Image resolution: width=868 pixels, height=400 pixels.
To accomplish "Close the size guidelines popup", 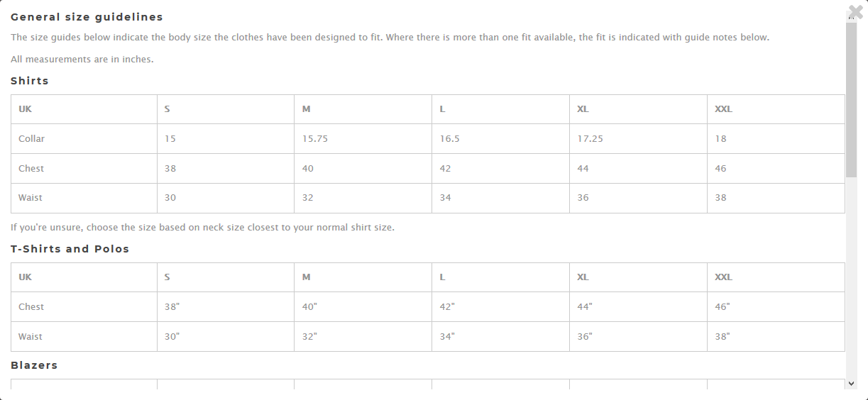I will [855, 11].
